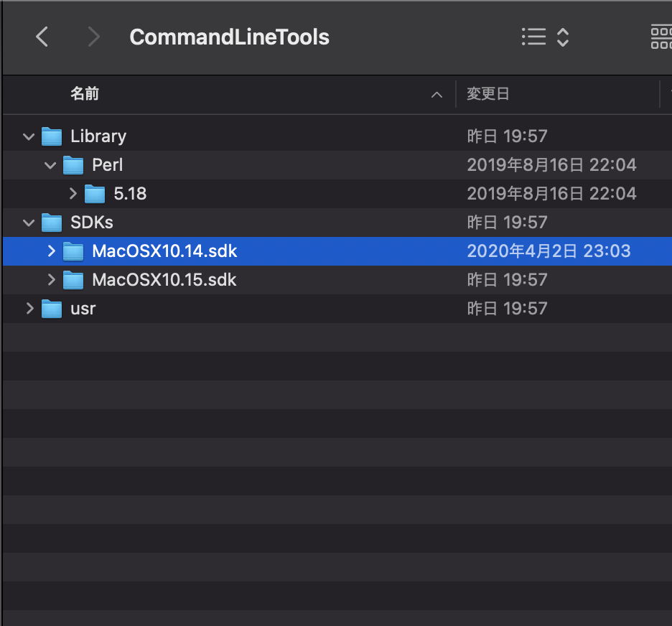This screenshot has width=672, height=626.
Task: Go forward with the right chevron button
Action: click(93, 37)
